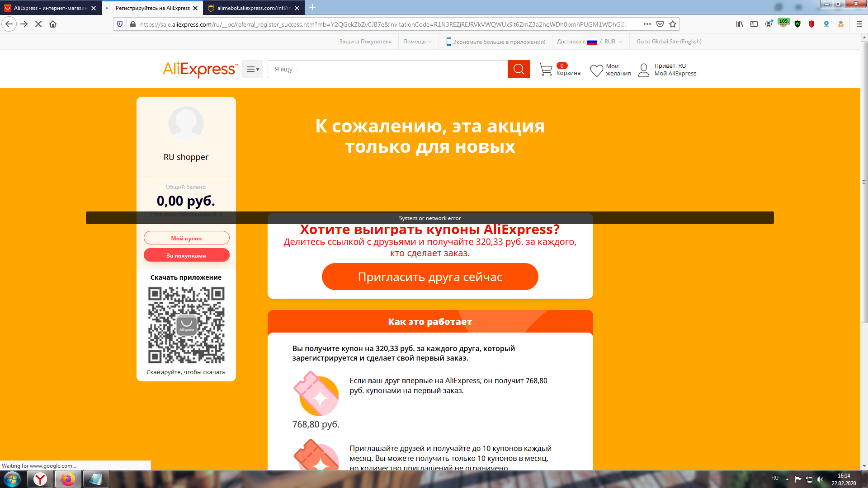Click the red search magnifier button

click(519, 69)
